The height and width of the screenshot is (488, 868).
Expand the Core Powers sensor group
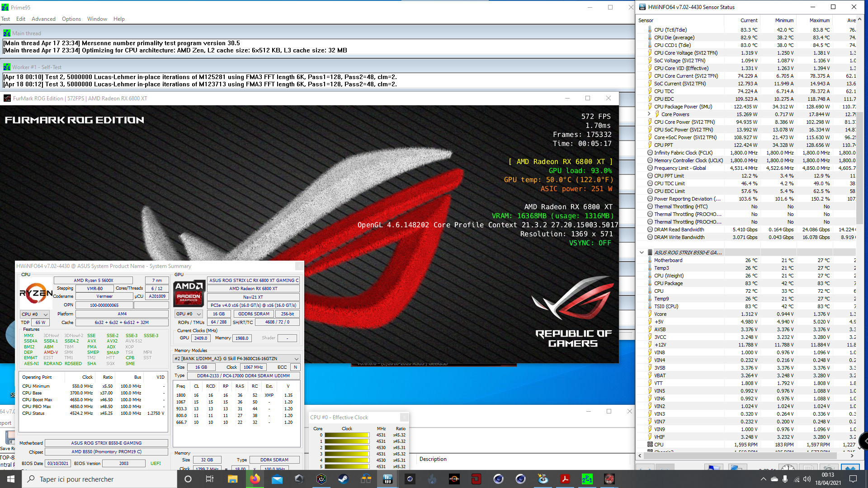pyautogui.click(x=649, y=114)
